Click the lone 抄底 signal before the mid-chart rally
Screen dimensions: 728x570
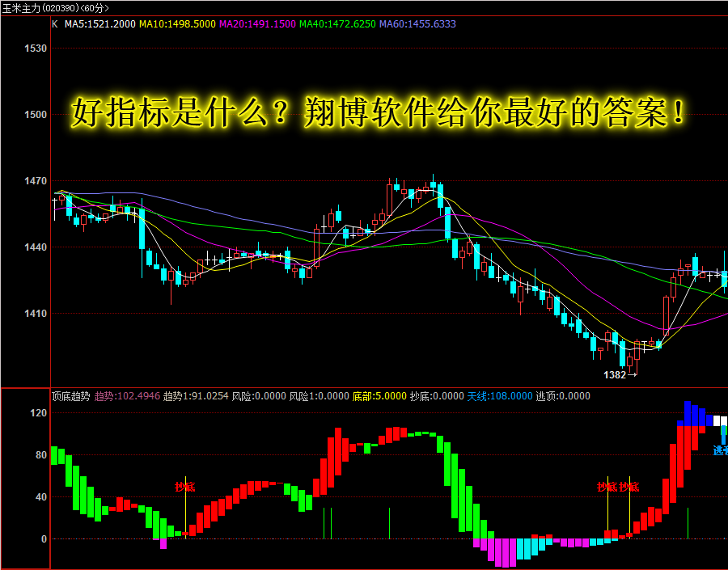tap(184, 487)
